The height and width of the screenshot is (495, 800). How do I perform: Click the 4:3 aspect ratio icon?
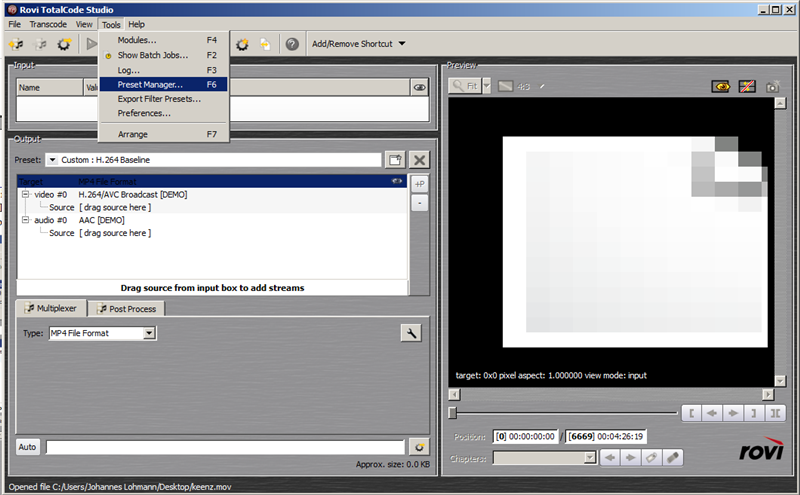tap(506, 86)
